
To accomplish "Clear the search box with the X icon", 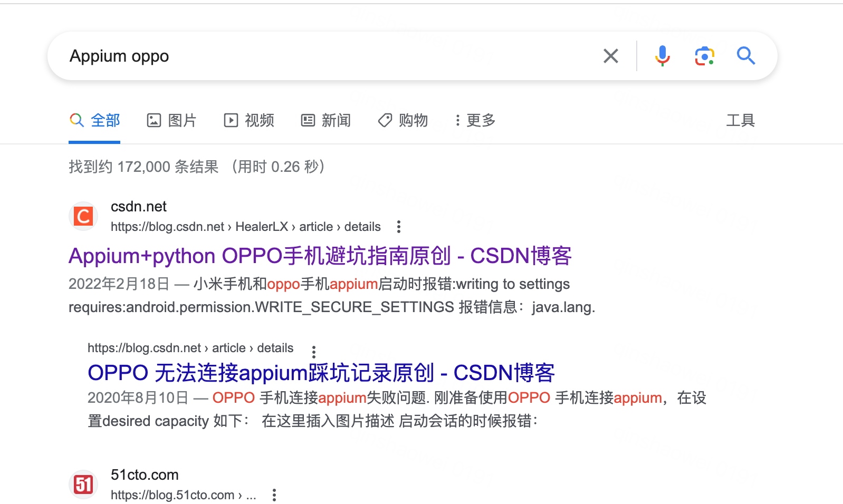I will (610, 56).
